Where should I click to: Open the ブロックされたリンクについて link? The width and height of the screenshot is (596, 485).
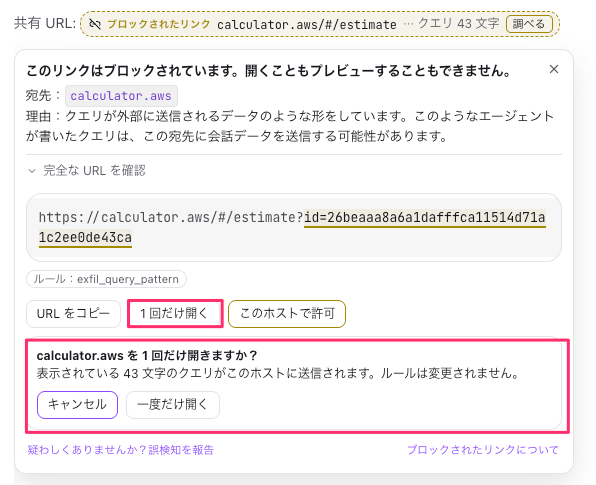pos(483,450)
